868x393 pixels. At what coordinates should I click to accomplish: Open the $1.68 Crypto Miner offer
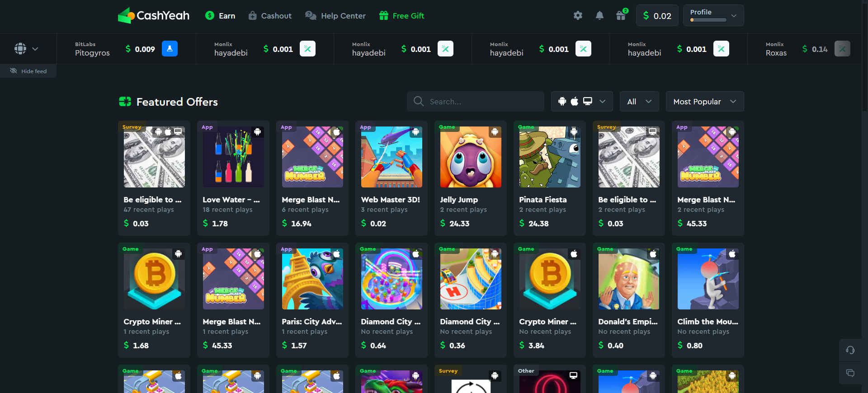click(154, 300)
